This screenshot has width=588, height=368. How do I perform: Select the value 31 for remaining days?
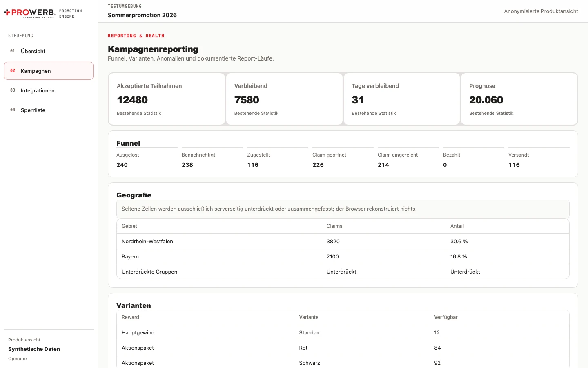[358, 100]
